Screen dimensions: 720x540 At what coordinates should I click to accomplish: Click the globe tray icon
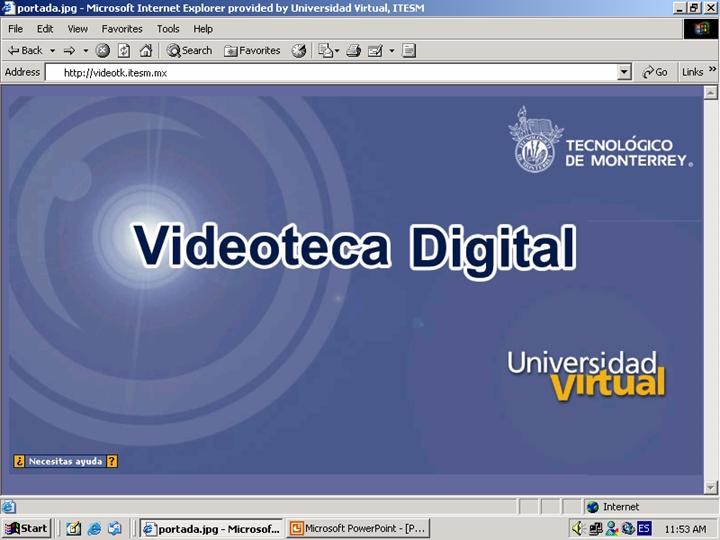point(628,529)
